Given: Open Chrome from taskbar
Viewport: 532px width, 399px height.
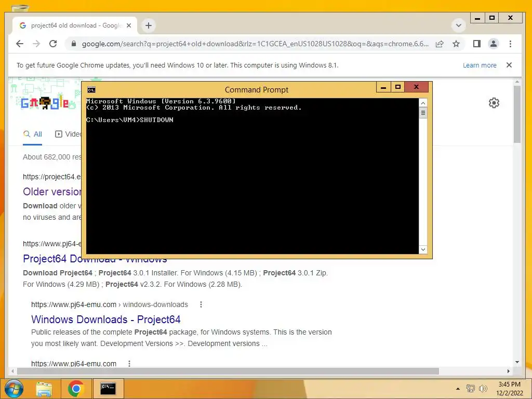Looking at the screenshot, I should pos(76,389).
